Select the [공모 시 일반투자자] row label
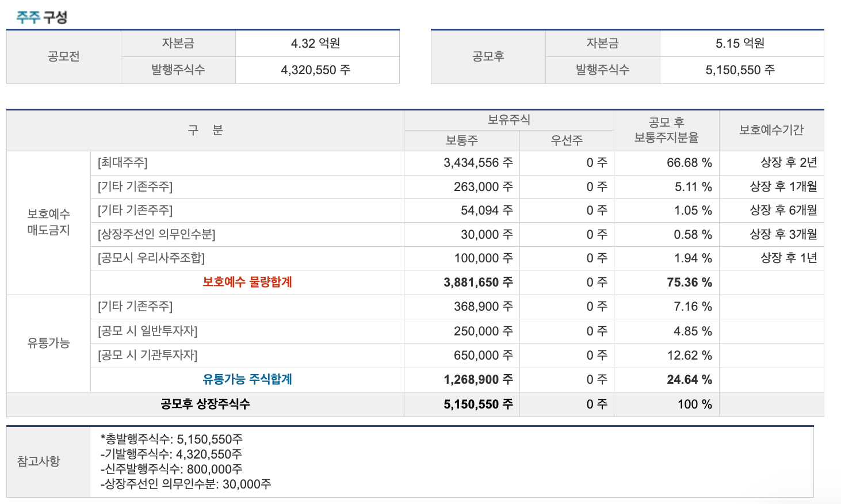841x504 pixels. coord(148,331)
